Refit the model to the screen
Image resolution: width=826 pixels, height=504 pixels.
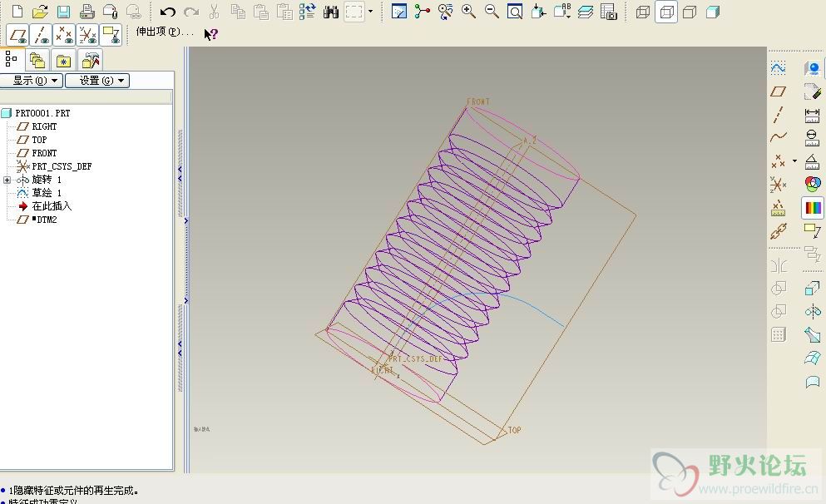point(515,12)
